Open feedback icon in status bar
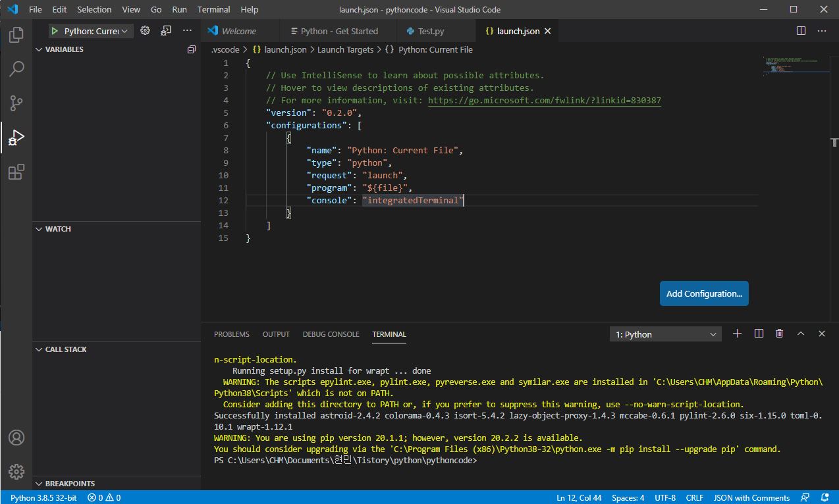The image size is (839, 504). click(805, 497)
